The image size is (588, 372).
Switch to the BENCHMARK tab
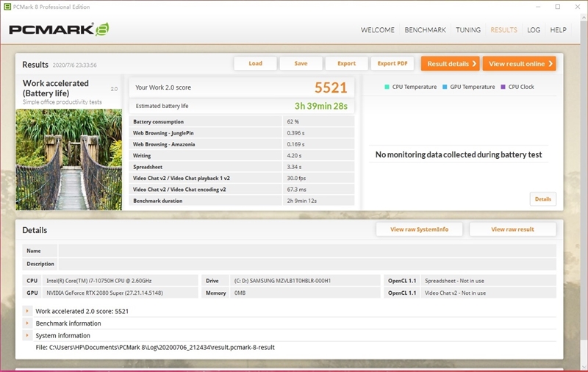click(x=425, y=30)
